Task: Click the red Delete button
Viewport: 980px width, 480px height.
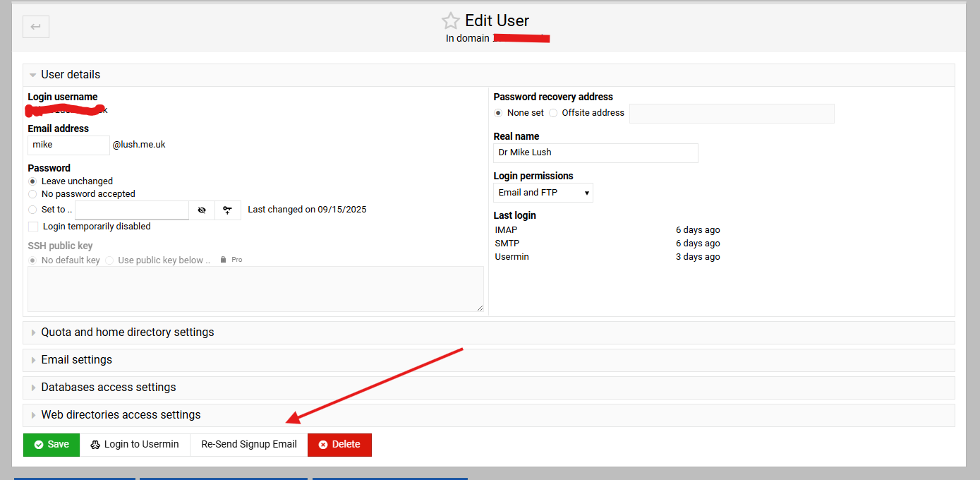Action: coord(339,445)
